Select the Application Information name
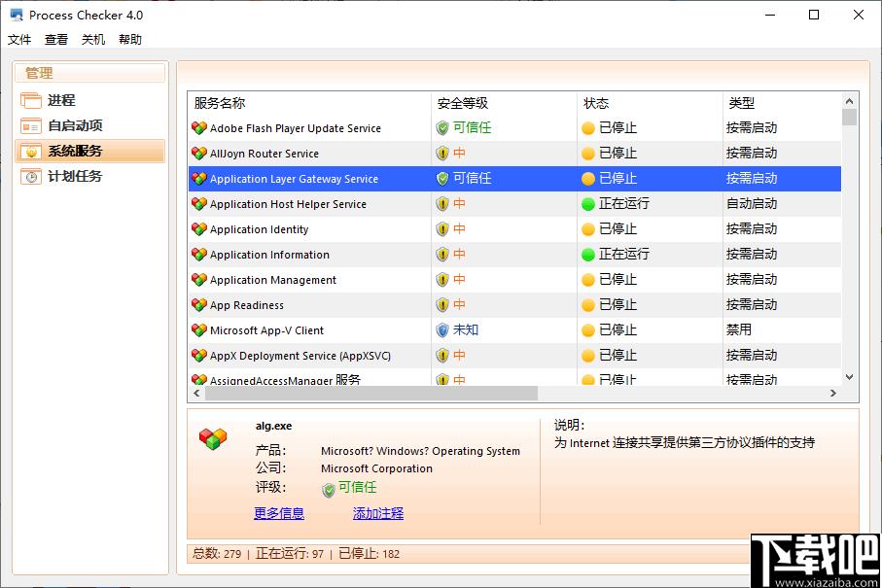Screen dimensions: 882x588 tap(270, 255)
